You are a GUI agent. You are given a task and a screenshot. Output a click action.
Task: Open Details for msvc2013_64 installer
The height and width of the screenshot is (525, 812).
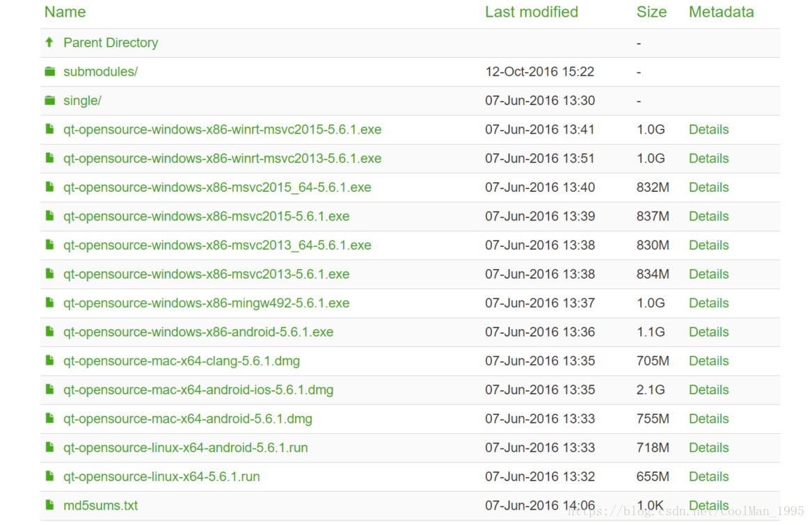(x=708, y=245)
